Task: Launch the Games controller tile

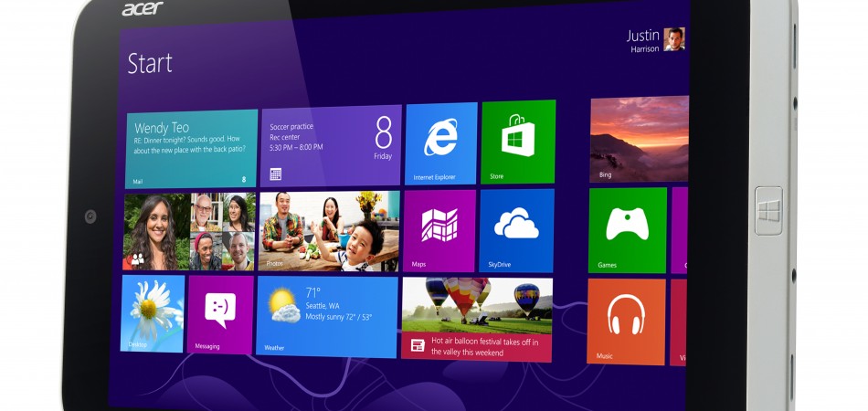Action: click(x=627, y=229)
